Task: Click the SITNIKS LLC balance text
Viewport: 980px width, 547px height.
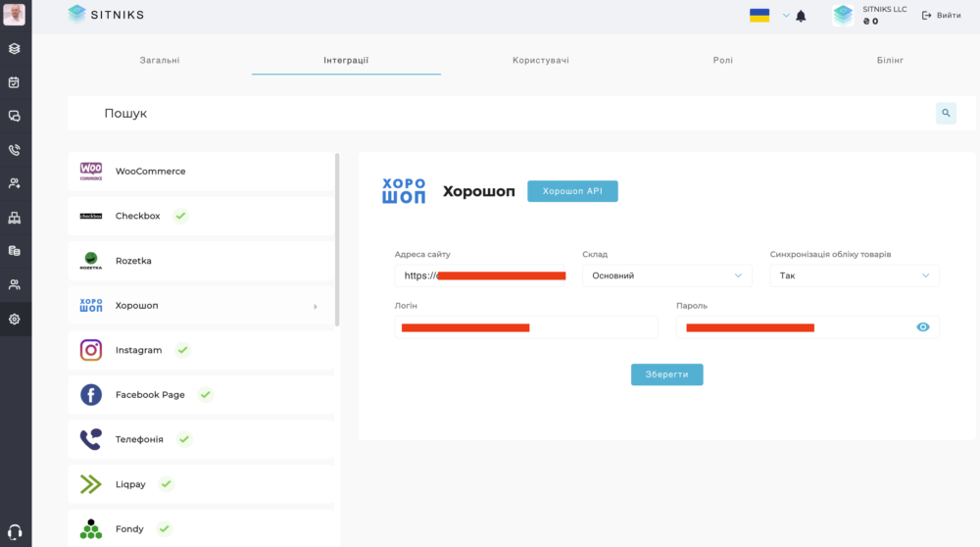Action: (870, 22)
